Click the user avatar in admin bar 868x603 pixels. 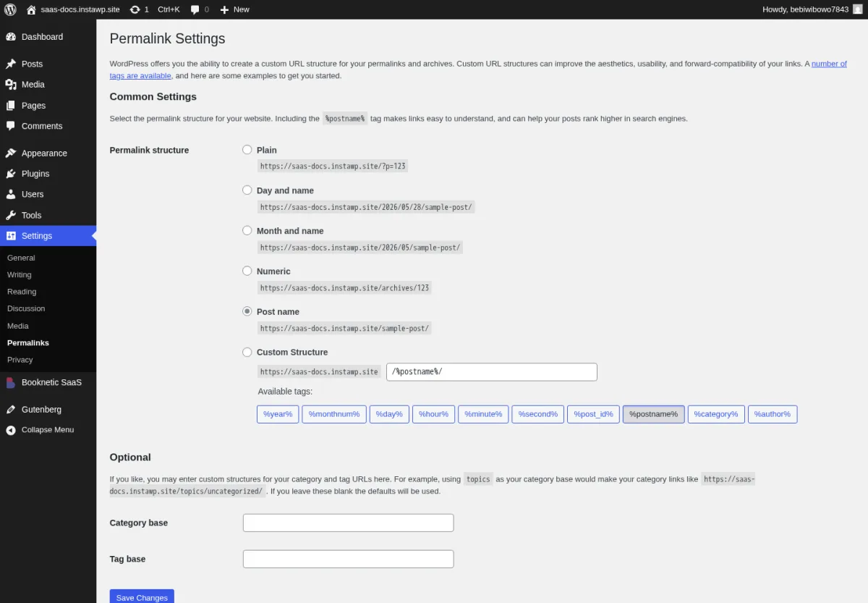point(858,9)
